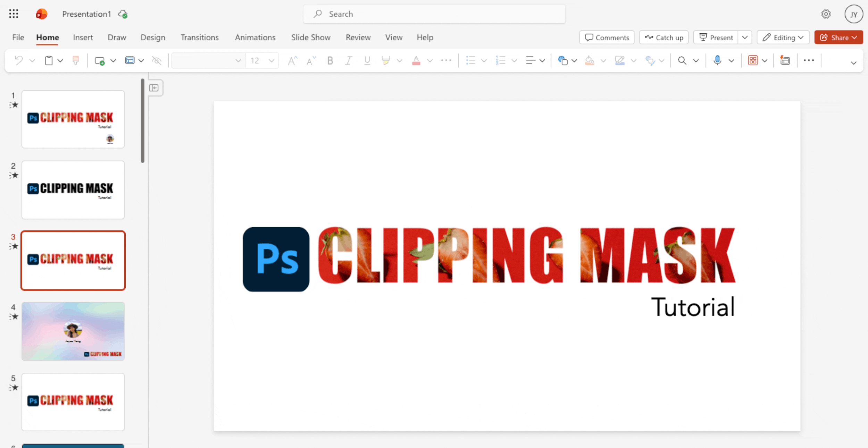Open the Dictate microphone tool
868x448 pixels.
tap(717, 60)
